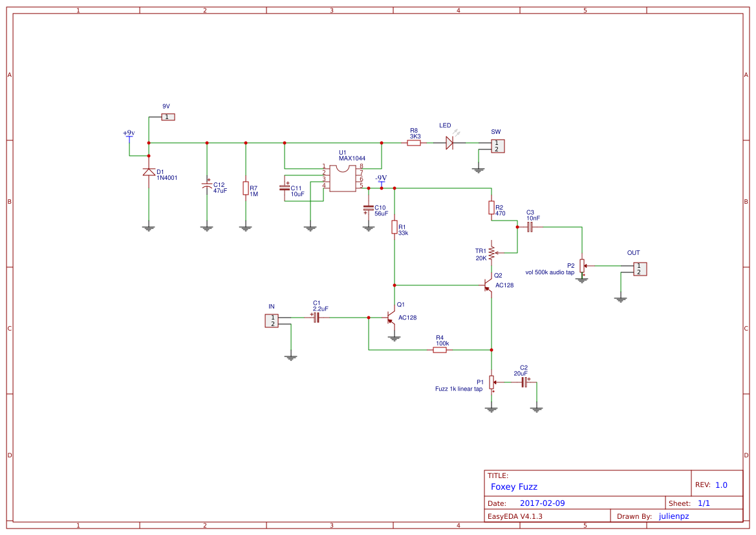Screen dimensions: 756x535
Task: Click the D1 1N4001 diode symbol
Action: click(x=149, y=173)
